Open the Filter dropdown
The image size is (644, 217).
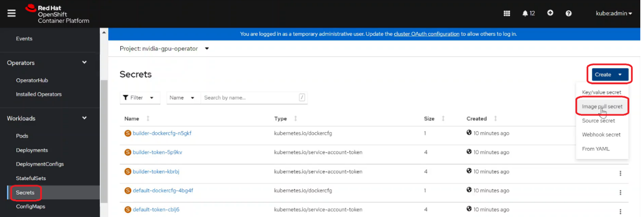pyautogui.click(x=138, y=98)
